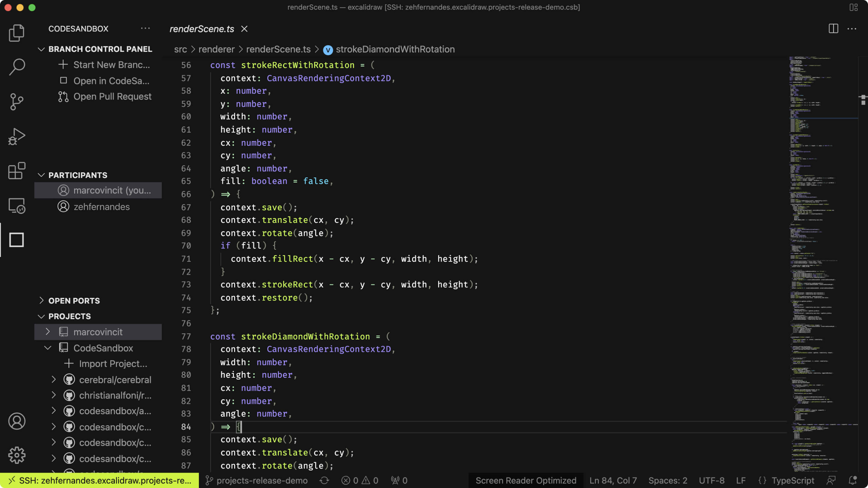Click Open Pull Request in the sidebar
Viewport: 868px width, 488px height.
pyautogui.click(x=112, y=97)
